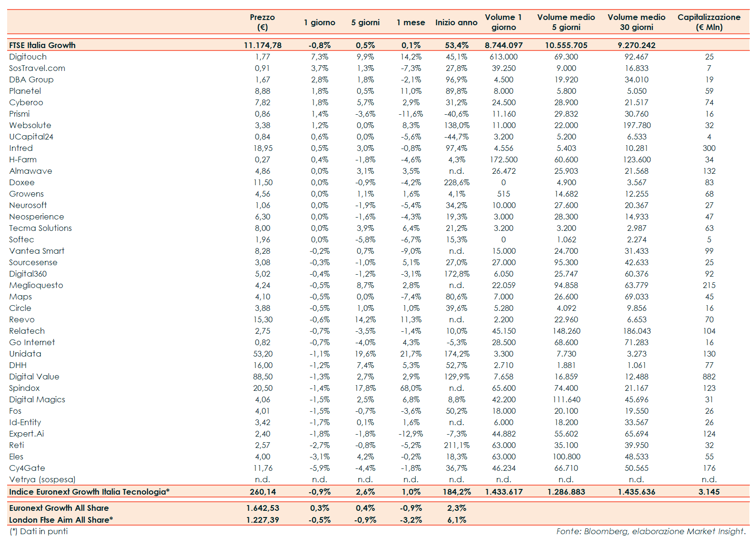Select the "Volume 1 giorno" column header
Image resolution: width=756 pixels, height=537 pixels.
[x=503, y=22]
